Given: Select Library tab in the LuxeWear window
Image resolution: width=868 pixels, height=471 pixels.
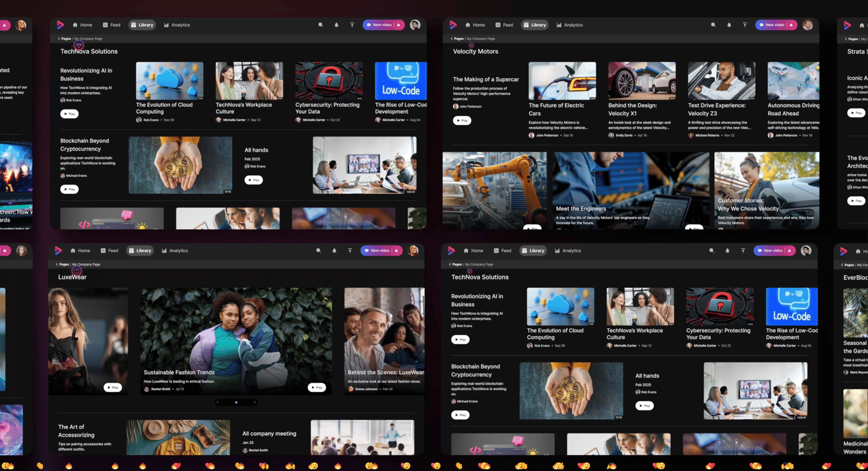Looking at the screenshot, I should (x=140, y=251).
